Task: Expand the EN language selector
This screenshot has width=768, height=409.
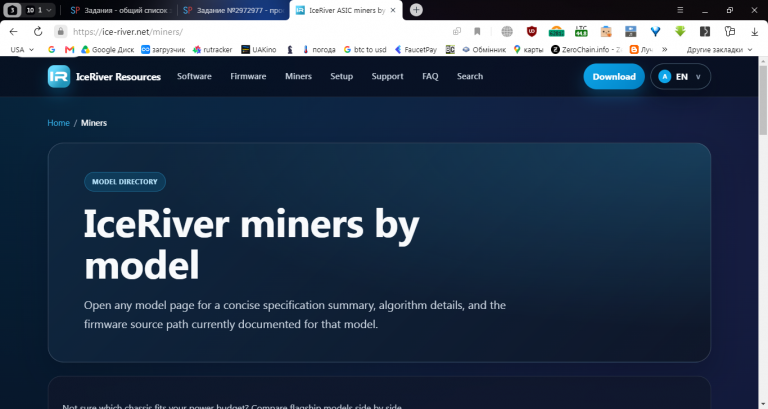Action: [x=680, y=76]
